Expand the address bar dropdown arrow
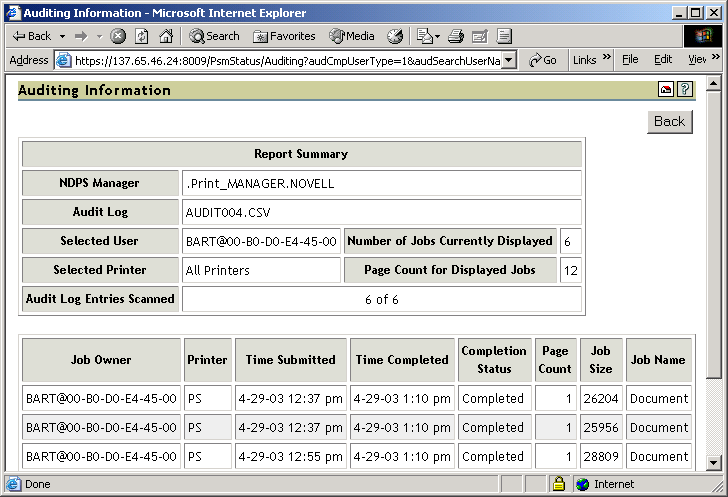This screenshot has width=728, height=497. click(x=509, y=60)
